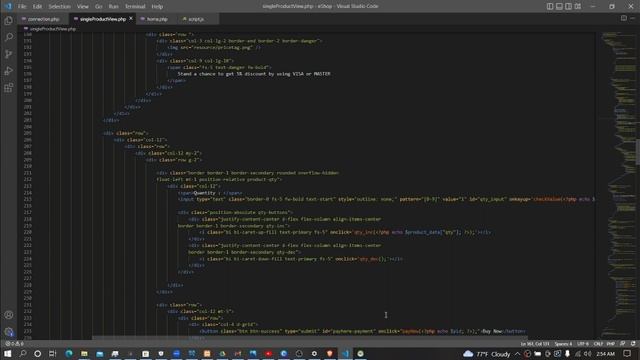Image resolution: width=640 pixels, height=360 pixels.
Task: Open the Brave browser taskbar icon
Action: point(330,353)
